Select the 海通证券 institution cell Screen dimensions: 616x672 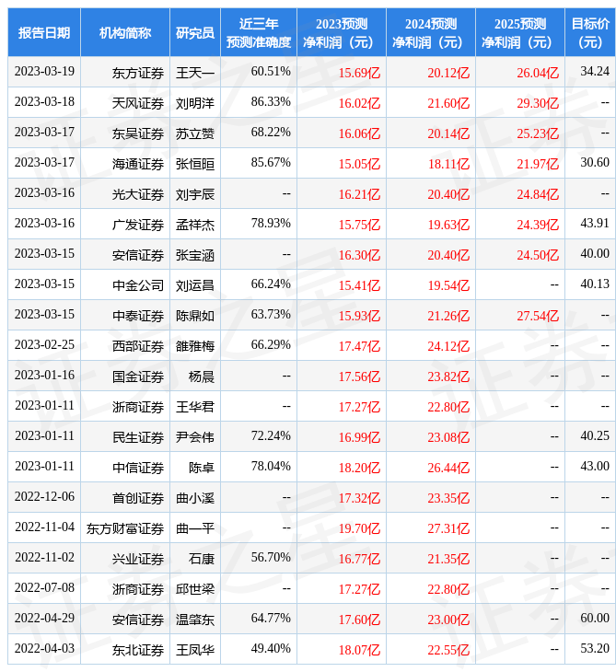(138, 164)
